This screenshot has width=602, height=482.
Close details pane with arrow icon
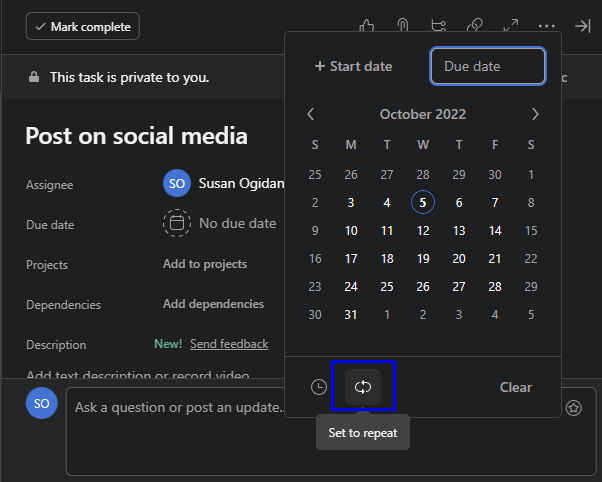tap(582, 26)
